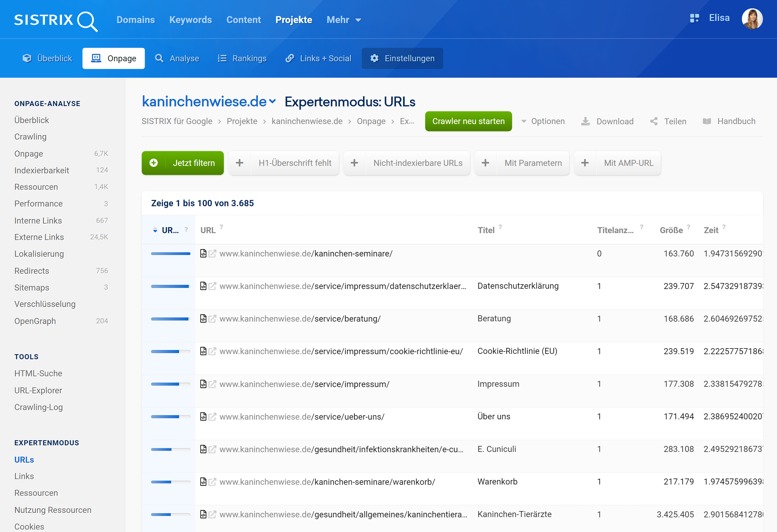Screen dimensions: 777x532
Task: Switch to the Überblick project tab
Action: tap(47, 59)
